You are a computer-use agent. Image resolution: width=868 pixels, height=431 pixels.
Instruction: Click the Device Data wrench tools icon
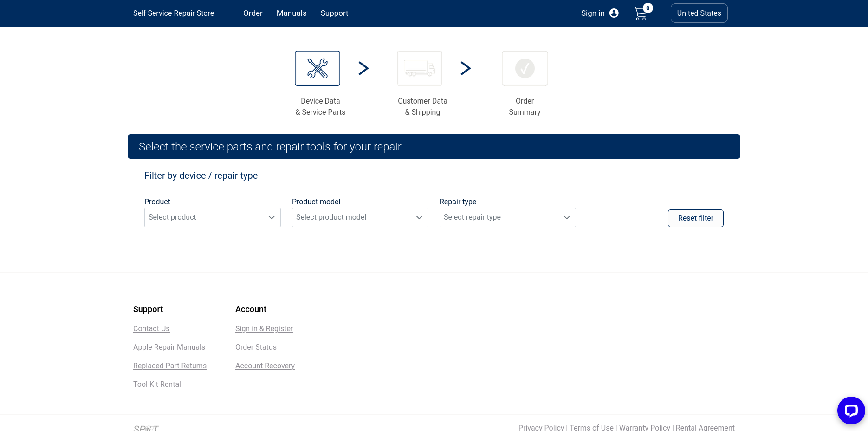[x=317, y=68]
